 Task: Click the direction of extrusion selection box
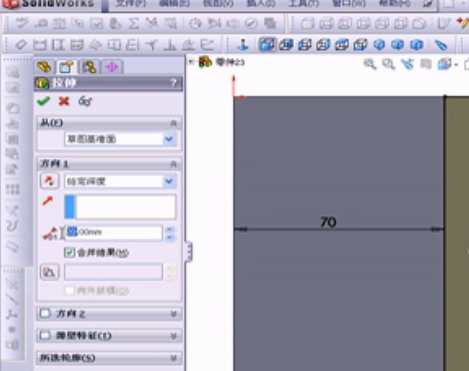coord(120,207)
